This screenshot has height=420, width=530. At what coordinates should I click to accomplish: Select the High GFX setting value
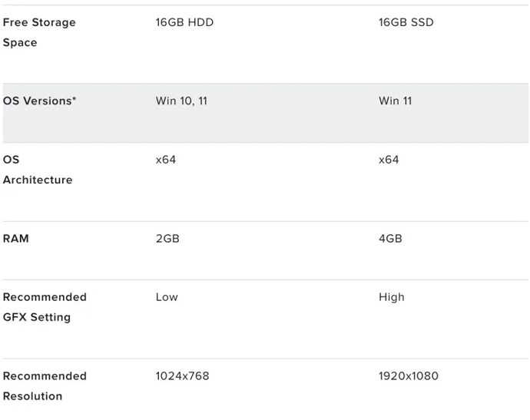pos(391,297)
